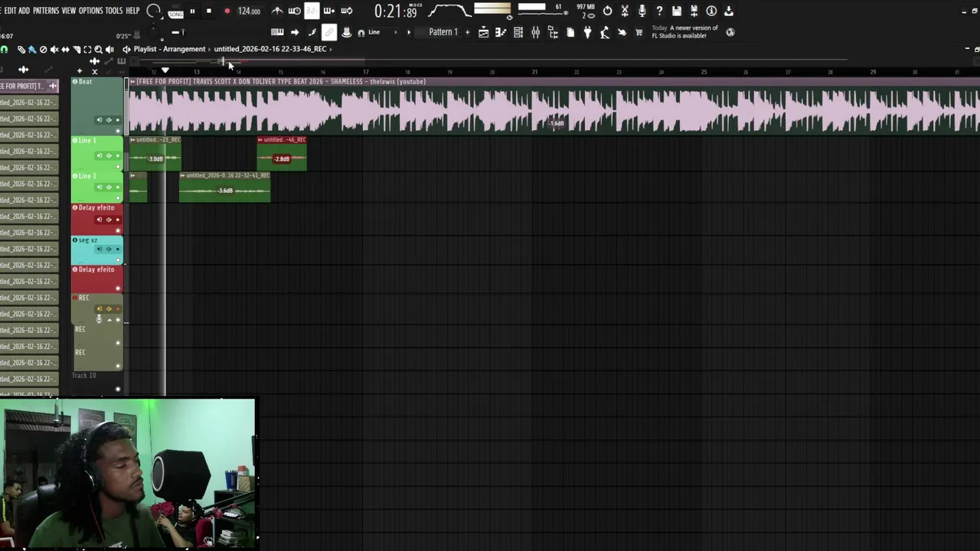Stop playback with the stop button
The image size is (980, 551).
209,11
